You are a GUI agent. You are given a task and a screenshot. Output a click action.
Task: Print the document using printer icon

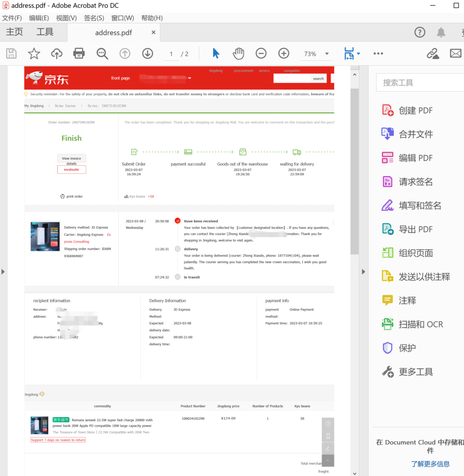tap(79, 54)
